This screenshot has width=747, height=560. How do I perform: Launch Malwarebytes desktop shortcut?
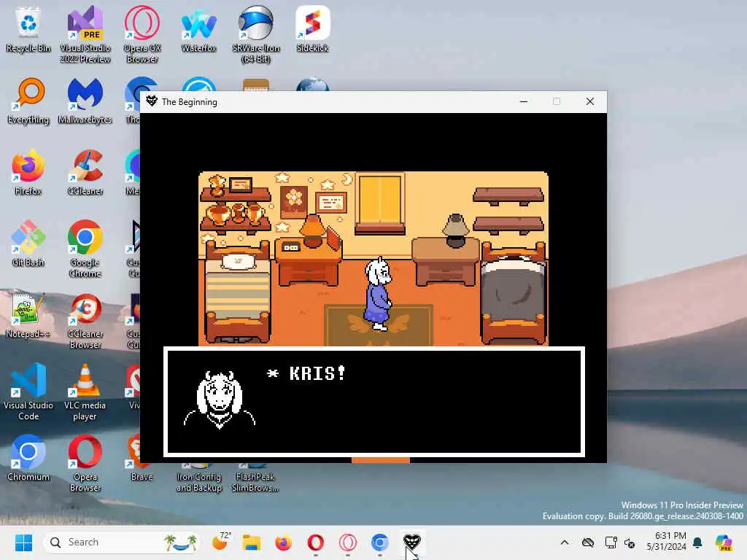click(x=85, y=101)
